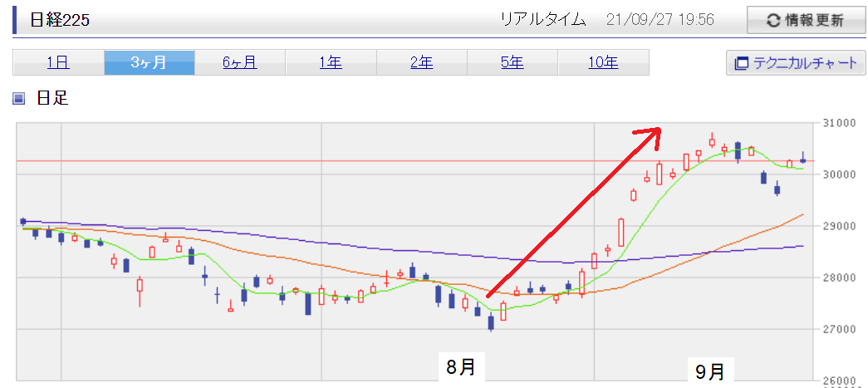Click the 26000 axis value
868x388 pixels.
pos(839,381)
